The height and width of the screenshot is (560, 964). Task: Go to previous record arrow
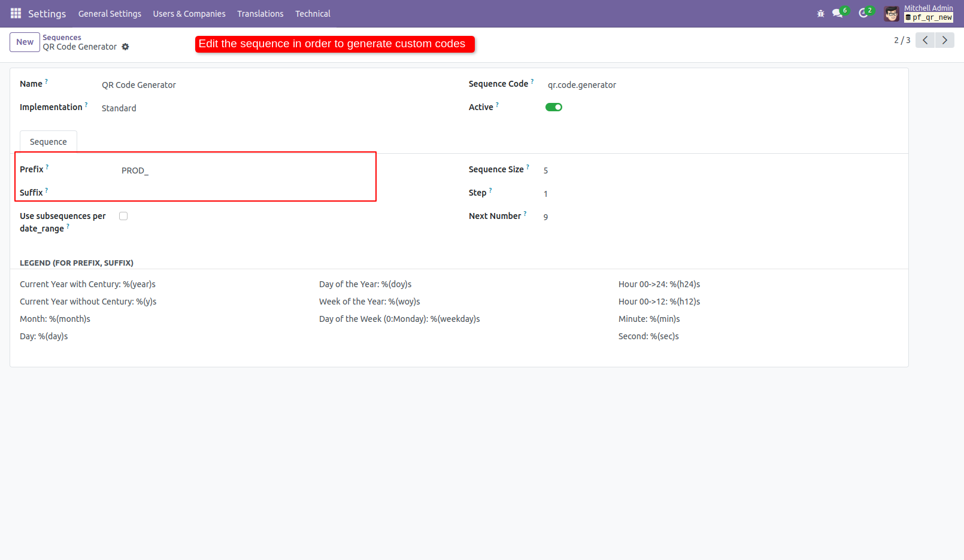(x=925, y=40)
